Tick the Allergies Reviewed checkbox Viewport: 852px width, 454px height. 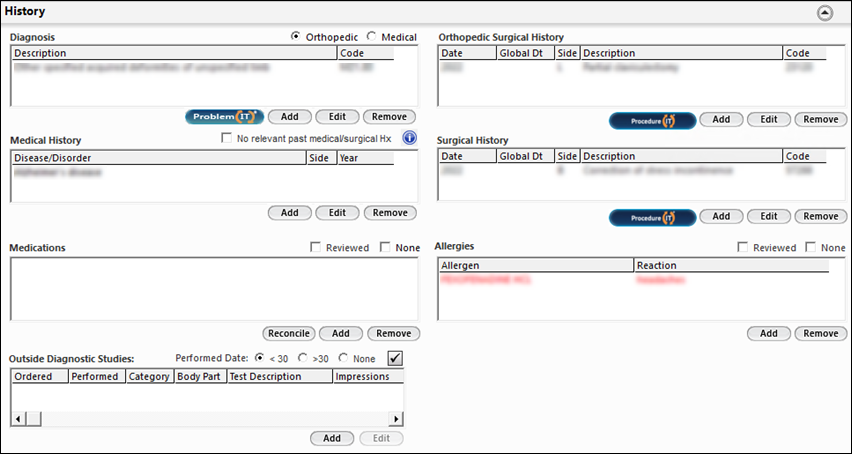pyautogui.click(x=742, y=248)
